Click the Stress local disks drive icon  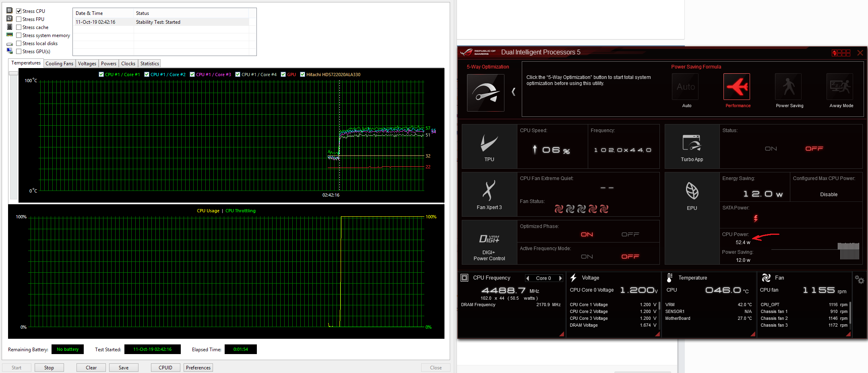pos(10,44)
